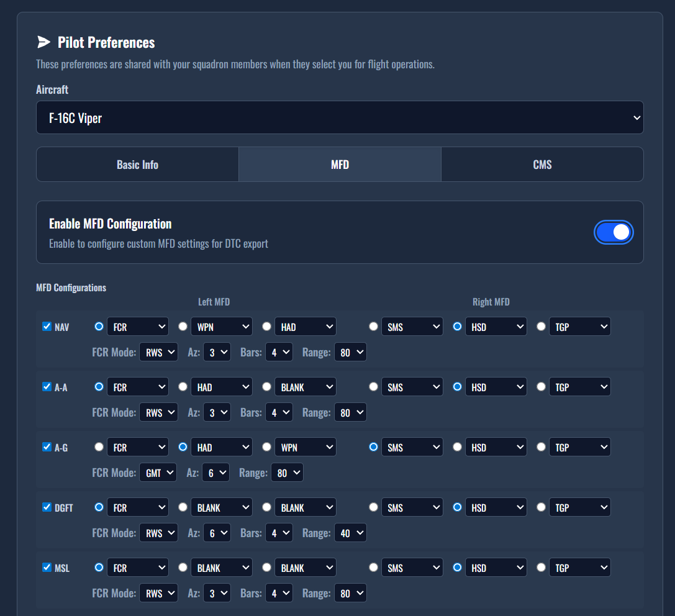675x616 pixels.
Task: Switch to the Basic Info tab
Action: click(x=137, y=165)
